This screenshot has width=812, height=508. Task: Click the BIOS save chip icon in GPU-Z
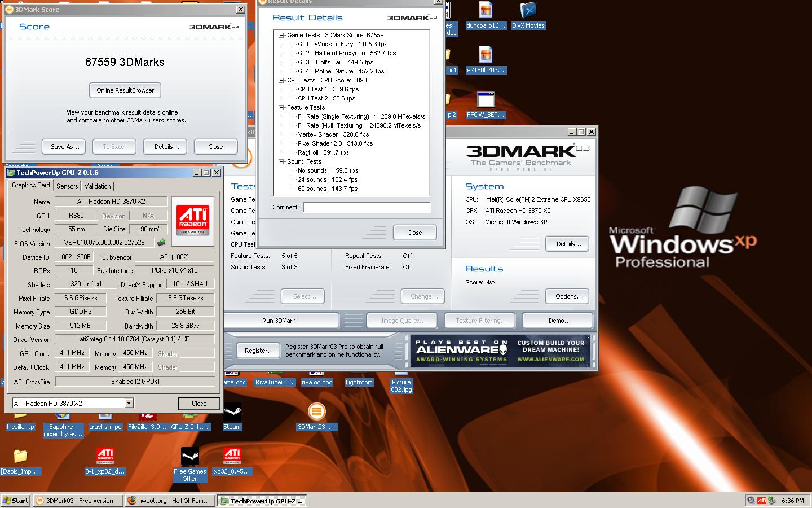pyautogui.click(x=161, y=243)
